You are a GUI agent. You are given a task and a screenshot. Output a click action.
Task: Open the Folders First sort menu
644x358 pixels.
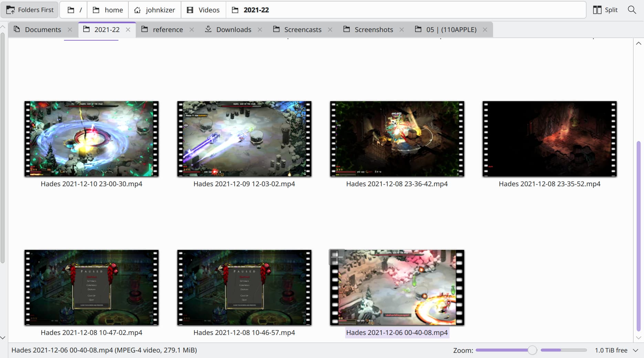click(30, 10)
